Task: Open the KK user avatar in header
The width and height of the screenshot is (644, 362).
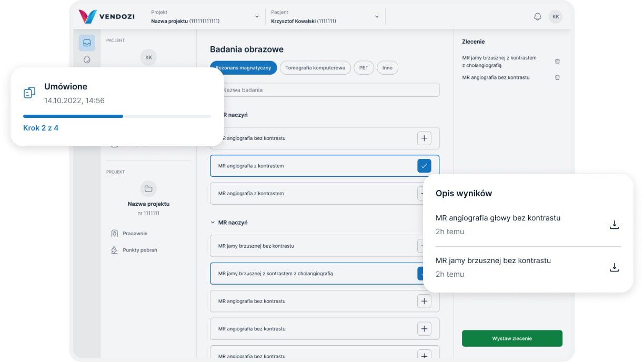Action: click(x=555, y=17)
